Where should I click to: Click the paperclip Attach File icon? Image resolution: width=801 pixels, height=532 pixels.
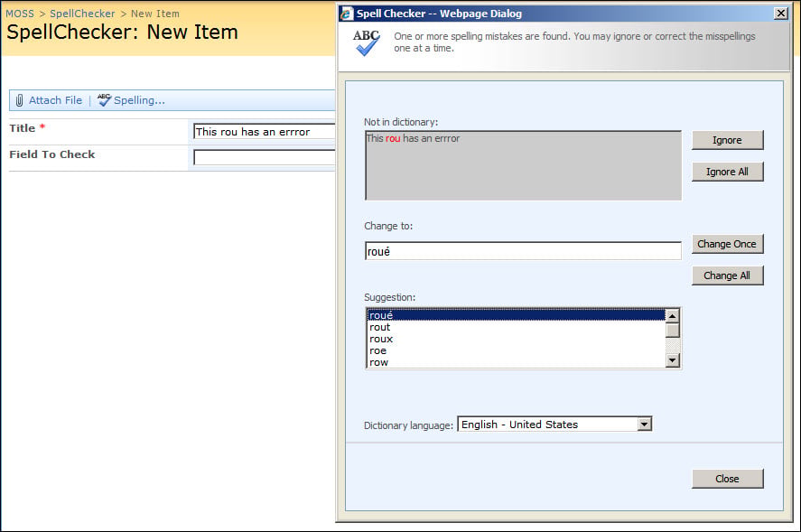19,100
